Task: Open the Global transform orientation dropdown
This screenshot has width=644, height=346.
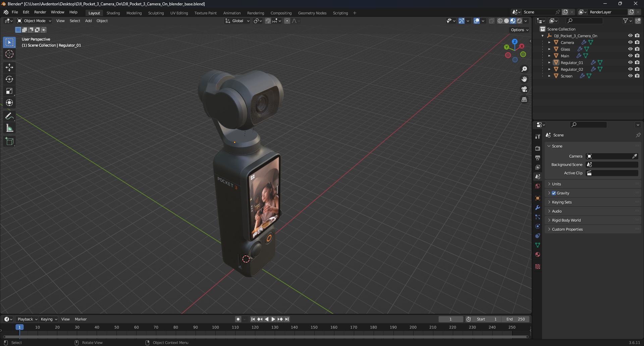Action: coord(237,21)
